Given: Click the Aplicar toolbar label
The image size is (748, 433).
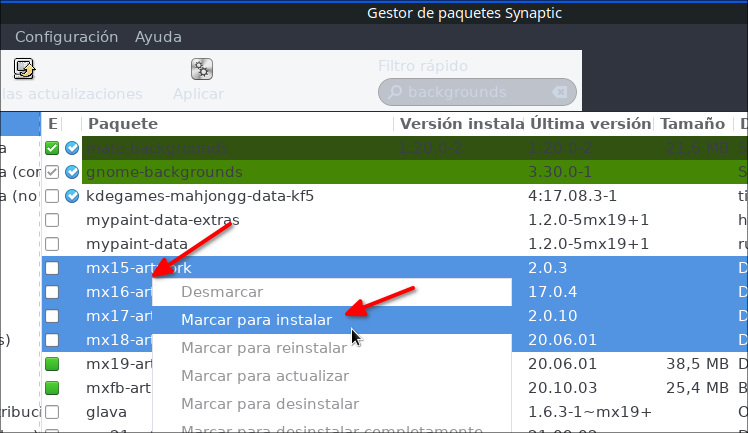Looking at the screenshot, I should coord(198,94).
